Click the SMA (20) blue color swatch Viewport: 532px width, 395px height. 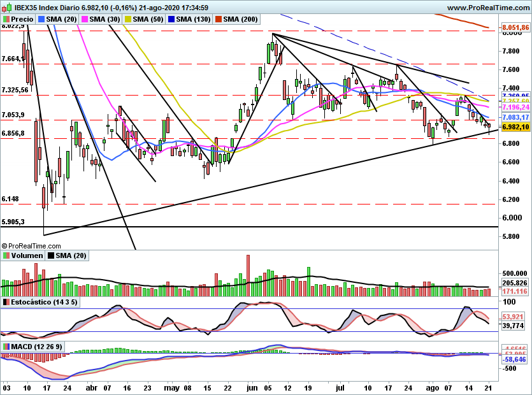[x=41, y=19]
